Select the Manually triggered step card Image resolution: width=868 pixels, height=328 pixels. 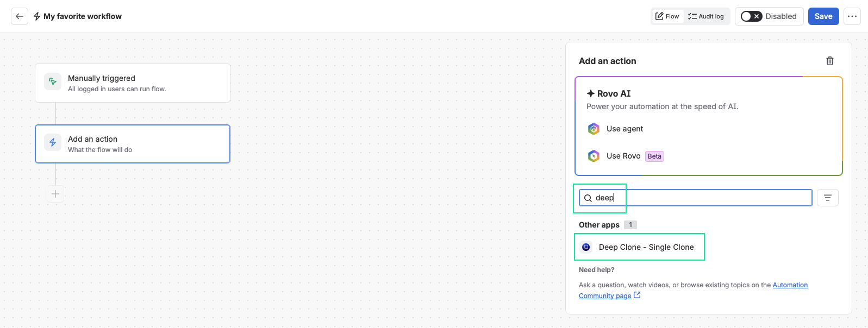coord(133,83)
